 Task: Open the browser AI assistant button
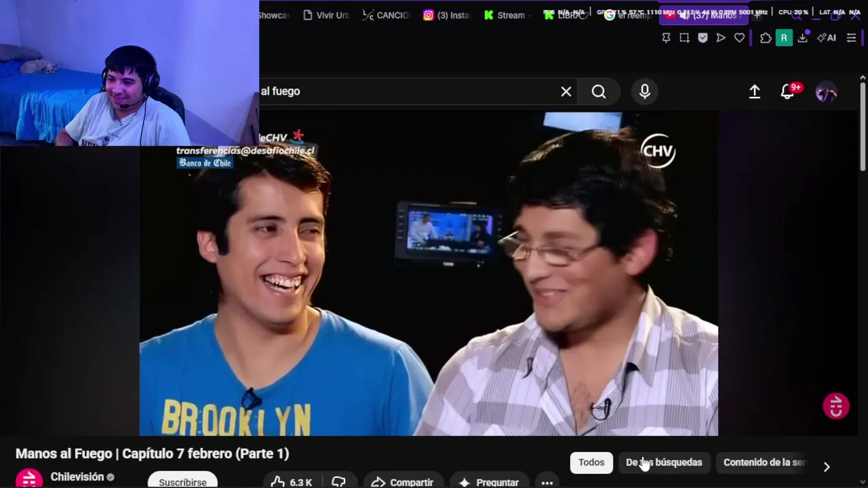[827, 38]
